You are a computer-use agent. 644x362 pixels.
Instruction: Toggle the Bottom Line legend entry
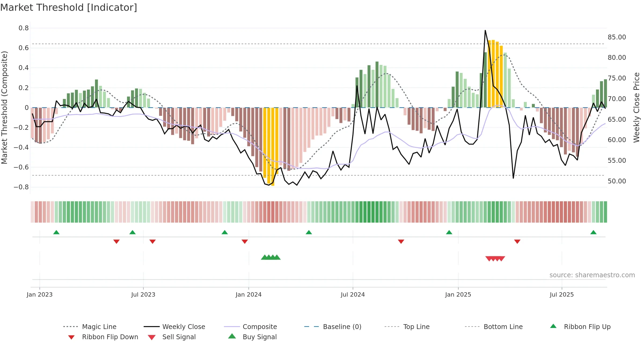pyautogui.click(x=494, y=327)
